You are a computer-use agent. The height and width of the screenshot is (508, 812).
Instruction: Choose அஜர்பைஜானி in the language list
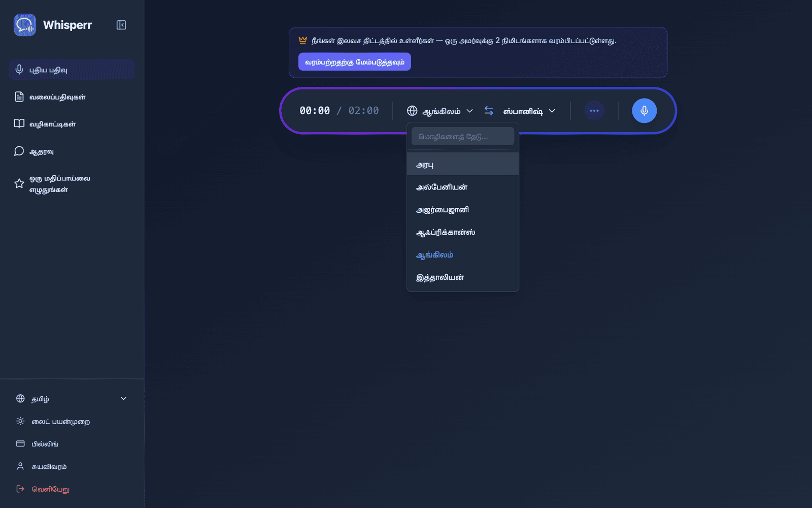pos(463,210)
